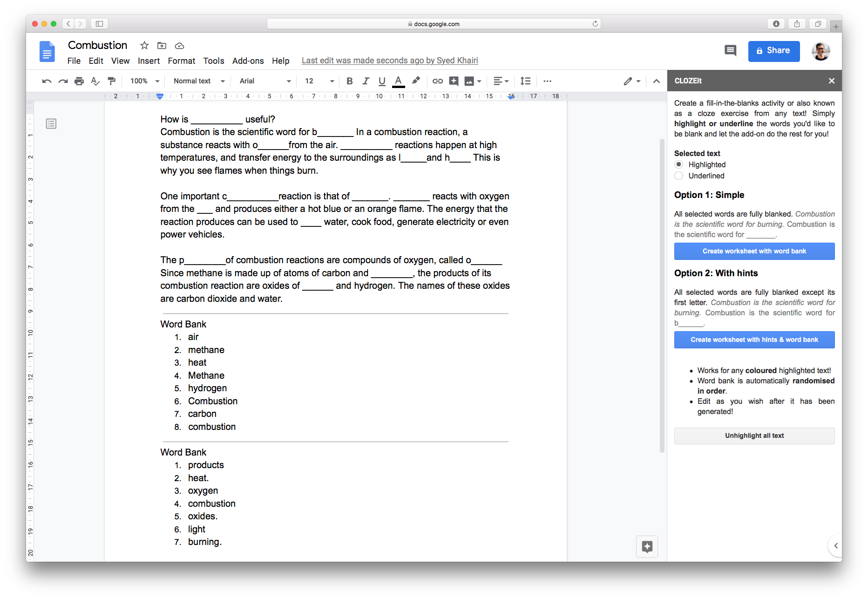Run spelling and grammar check icon
This screenshot has width=868, height=599.
tap(95, 81)
